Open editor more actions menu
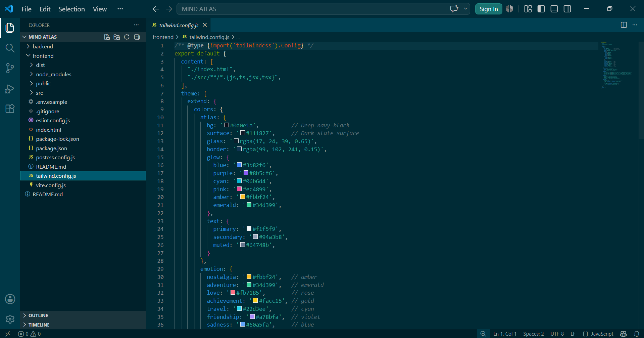644x338 pixels. [635, 25]
